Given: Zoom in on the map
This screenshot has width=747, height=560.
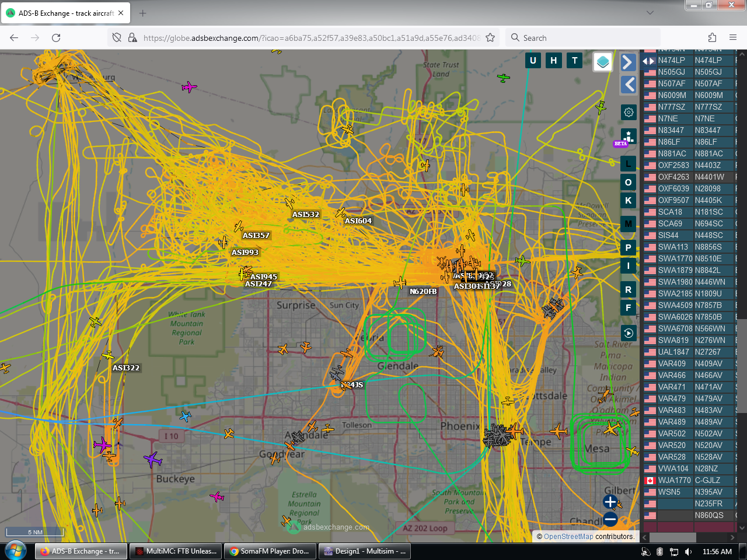Looking at the screenshot, I should (610, 502).
